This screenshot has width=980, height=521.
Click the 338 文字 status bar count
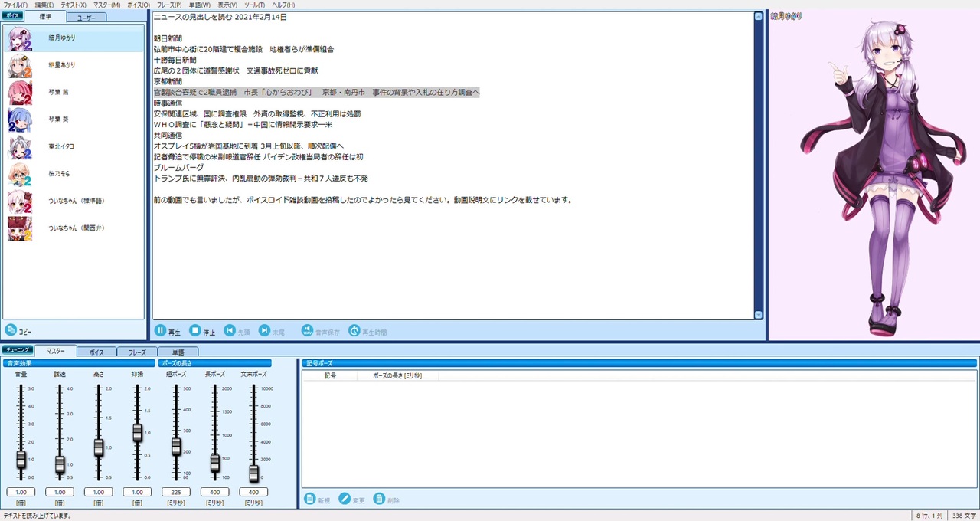pyautogui.click(x=963, y=516)
